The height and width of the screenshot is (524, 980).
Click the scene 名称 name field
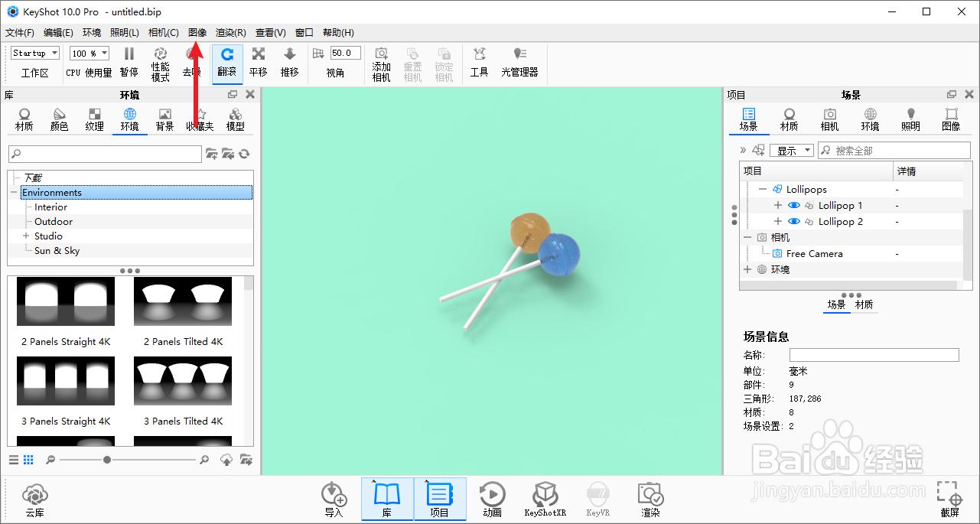coord(874,355)
